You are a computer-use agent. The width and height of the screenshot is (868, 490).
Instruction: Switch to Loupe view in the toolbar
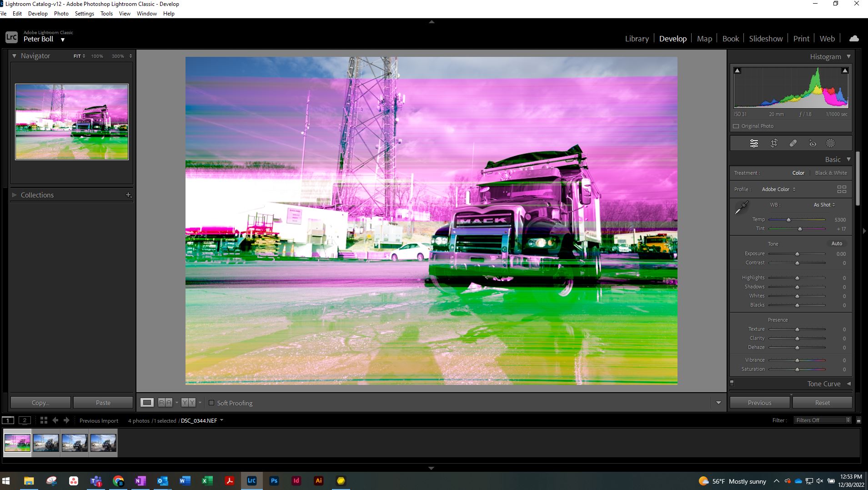(x=147, y=402)
